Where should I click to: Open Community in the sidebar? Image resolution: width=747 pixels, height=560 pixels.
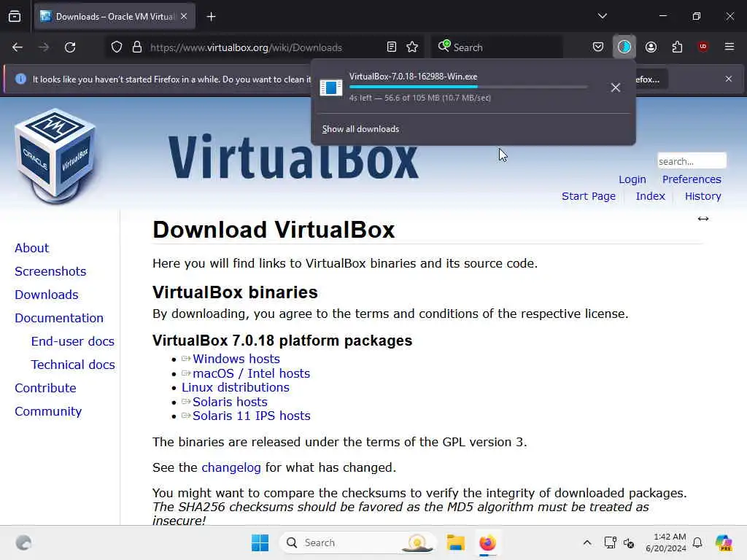pos(48,411)
